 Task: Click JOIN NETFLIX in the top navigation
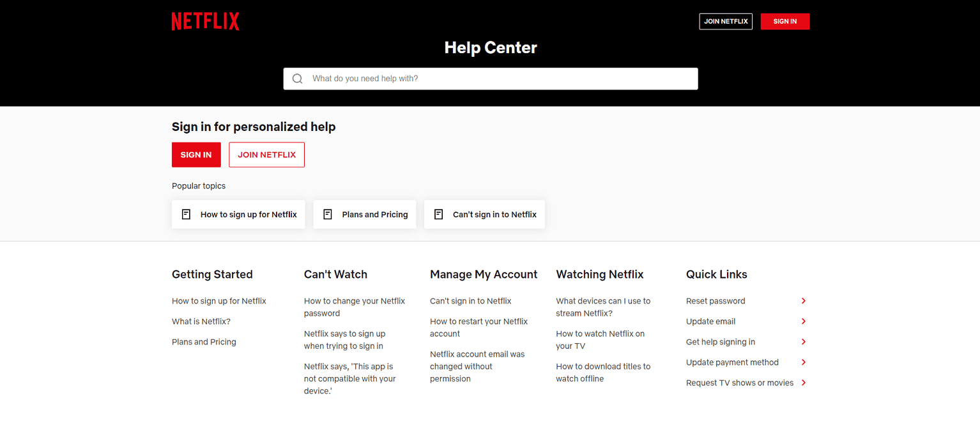pyautogui.click(x=725, y=21)
